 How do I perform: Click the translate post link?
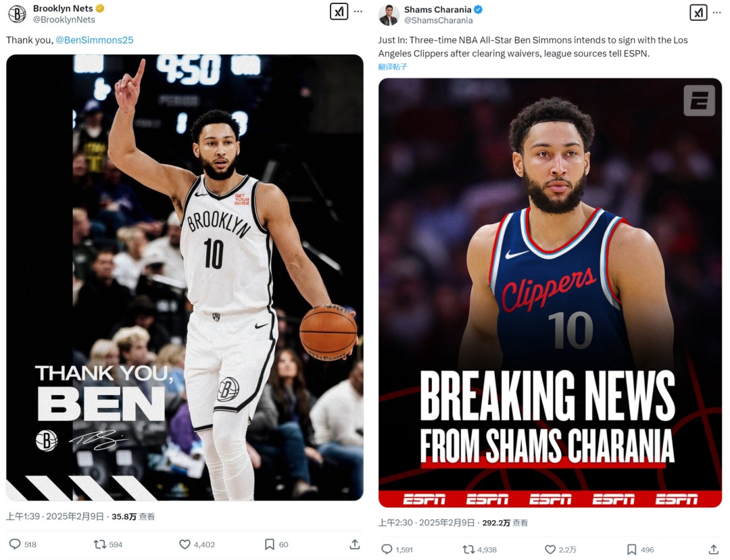click(x=393, y=66)
